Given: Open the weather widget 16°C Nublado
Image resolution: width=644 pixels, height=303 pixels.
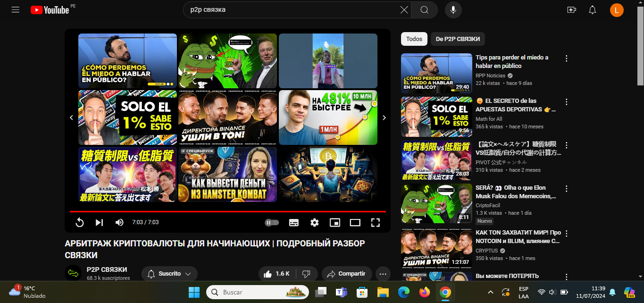Looking at the screenshot, I should [x=27, y=292].
